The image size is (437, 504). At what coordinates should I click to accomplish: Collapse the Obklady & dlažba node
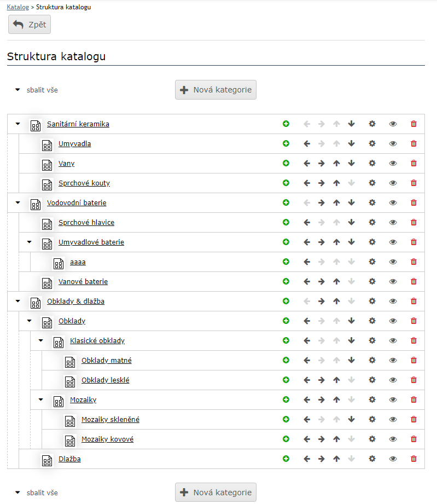18,301
